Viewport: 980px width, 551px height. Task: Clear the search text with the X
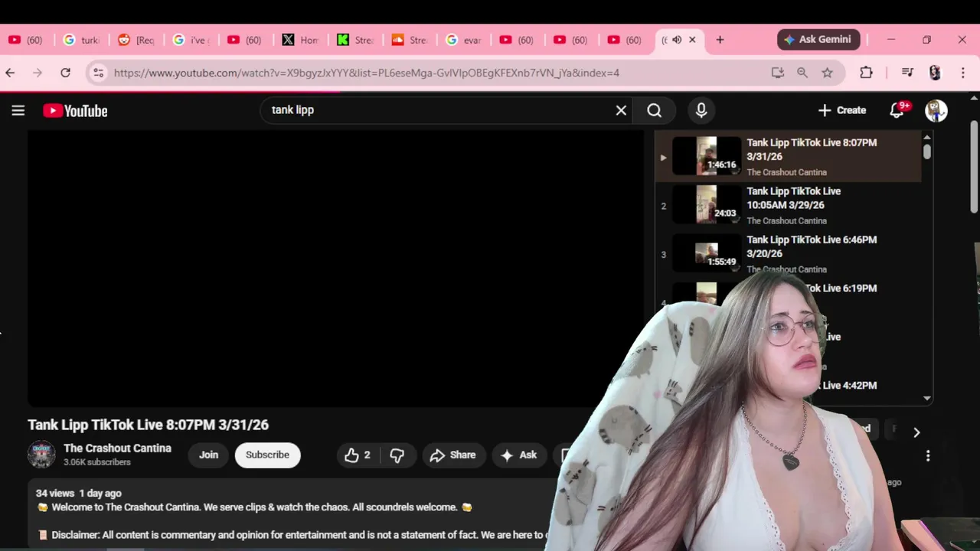pyautogui.click(x=621, y=110)
